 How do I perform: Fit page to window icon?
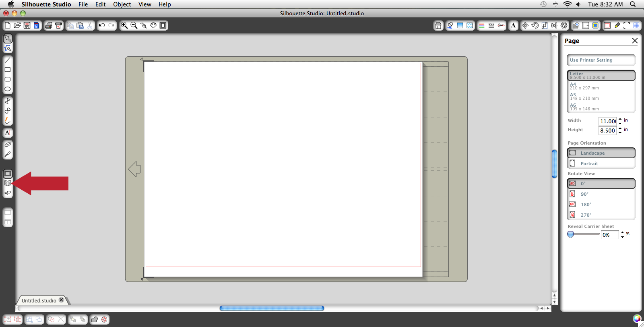tap(163, 25)
